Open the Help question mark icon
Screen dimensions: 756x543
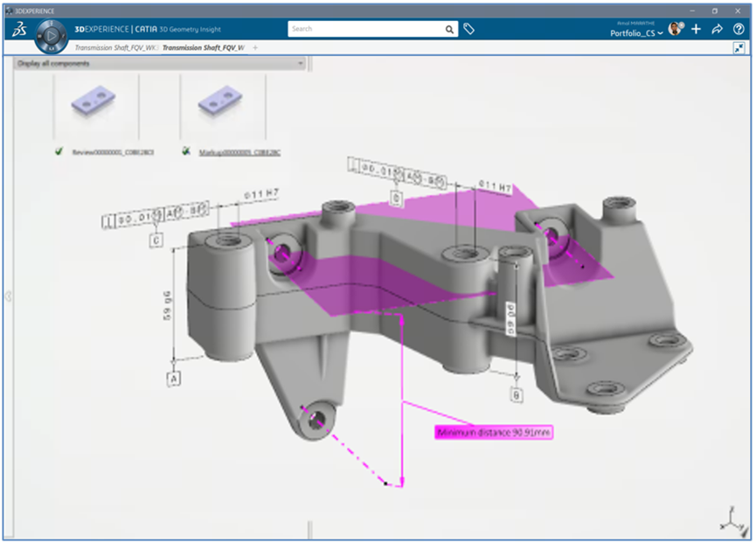pos(739,30)
